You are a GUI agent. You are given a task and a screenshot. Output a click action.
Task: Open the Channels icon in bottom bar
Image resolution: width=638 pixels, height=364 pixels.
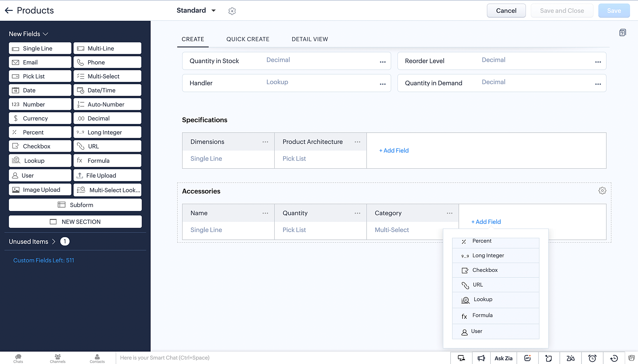(x=57, y=358)
